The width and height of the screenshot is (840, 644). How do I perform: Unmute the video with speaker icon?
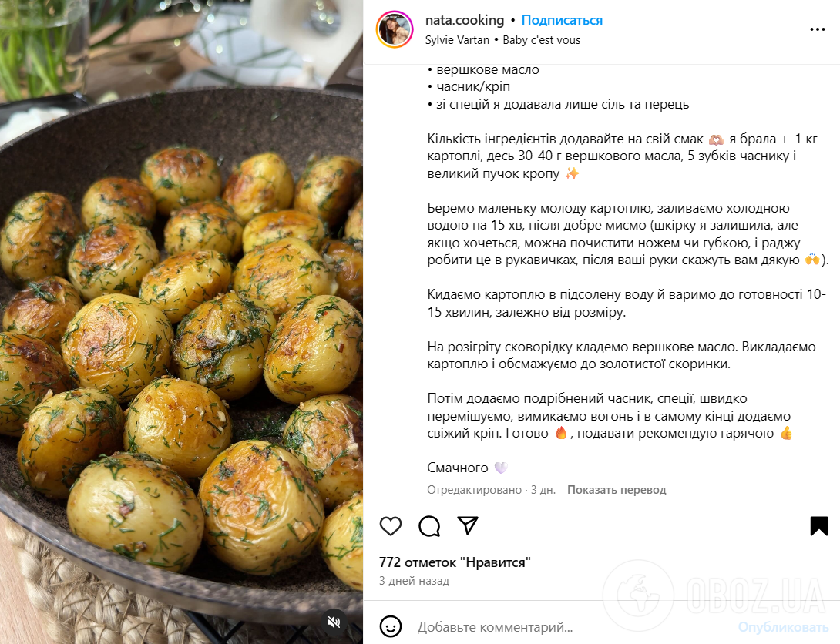334,622
